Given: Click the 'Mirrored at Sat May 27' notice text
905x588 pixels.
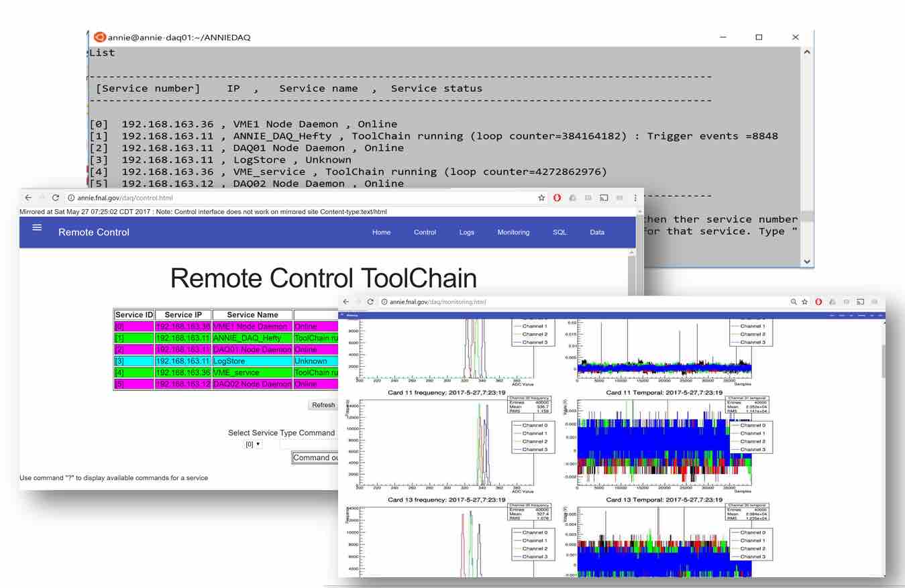Looking at the screenshot, I should tap(203, 212).
